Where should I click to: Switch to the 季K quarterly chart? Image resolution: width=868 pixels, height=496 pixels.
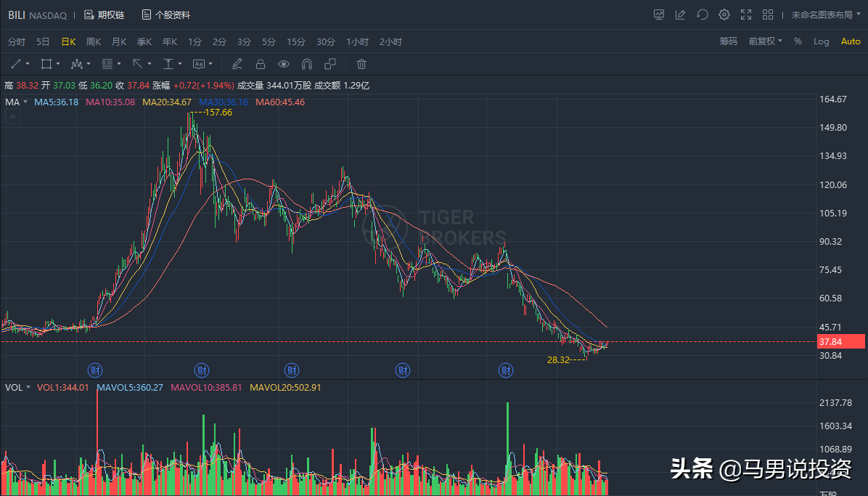(144, 42)
